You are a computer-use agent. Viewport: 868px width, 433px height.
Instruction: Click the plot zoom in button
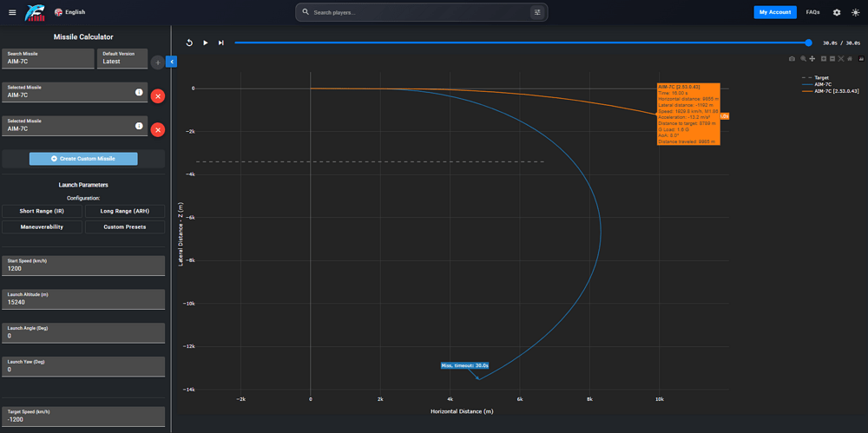(824, 59)
